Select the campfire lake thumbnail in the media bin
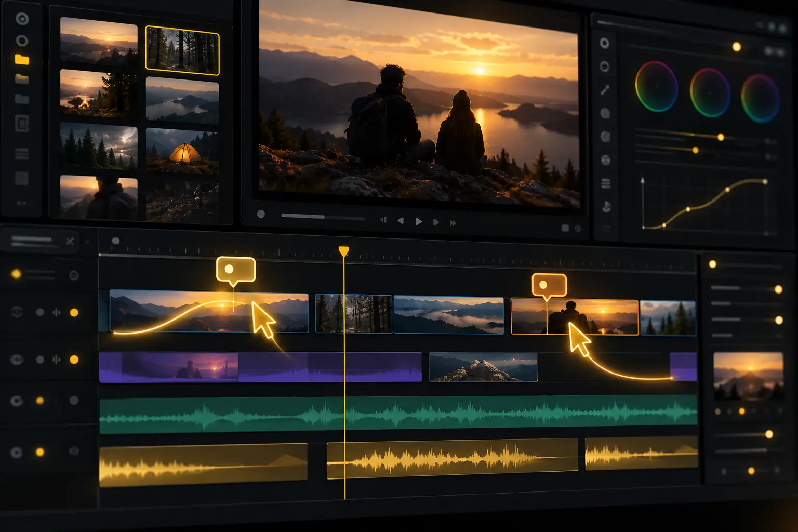 (x=99, y=93)
